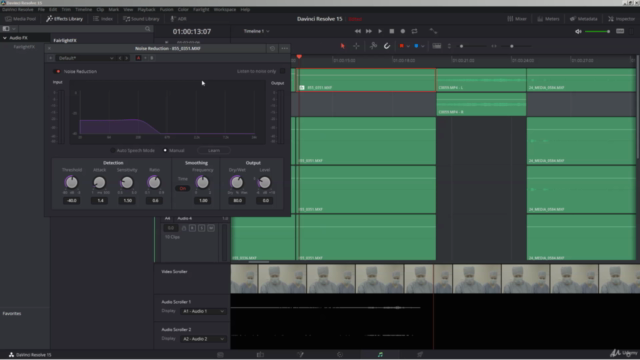Open the Deliver page rocket icon
The height and width of the screenshot is (360, 640).
click(420, 355)
